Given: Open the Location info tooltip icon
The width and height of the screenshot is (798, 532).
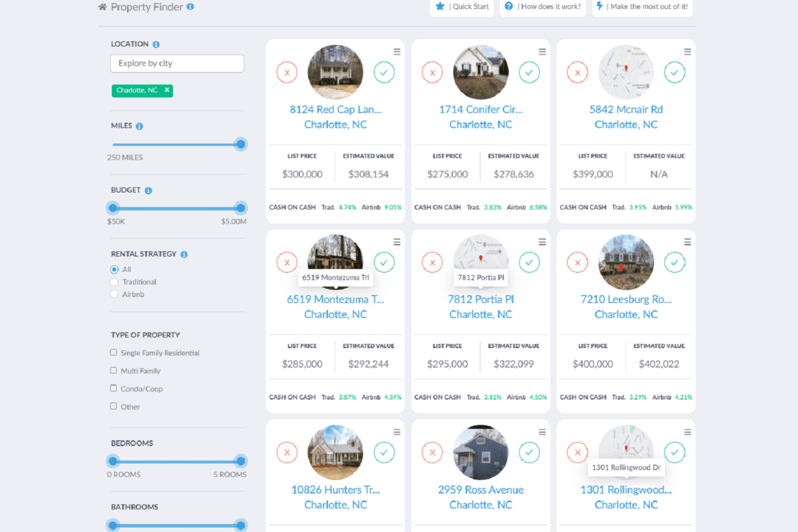Looking at the screenshot, I should (156, 44).
